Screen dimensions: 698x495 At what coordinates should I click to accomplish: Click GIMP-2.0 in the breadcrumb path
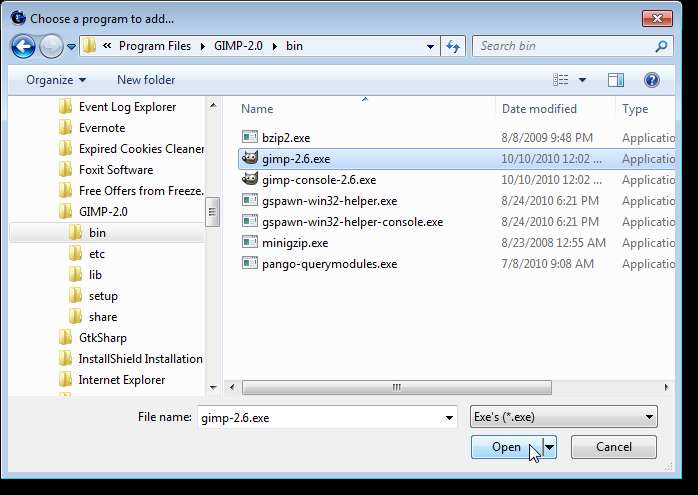238,46
